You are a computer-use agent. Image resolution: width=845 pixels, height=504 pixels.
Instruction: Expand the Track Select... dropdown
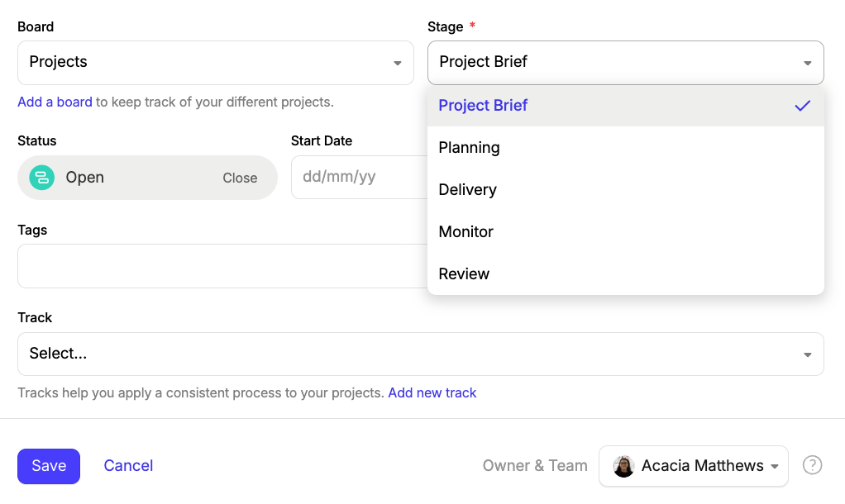420,354
